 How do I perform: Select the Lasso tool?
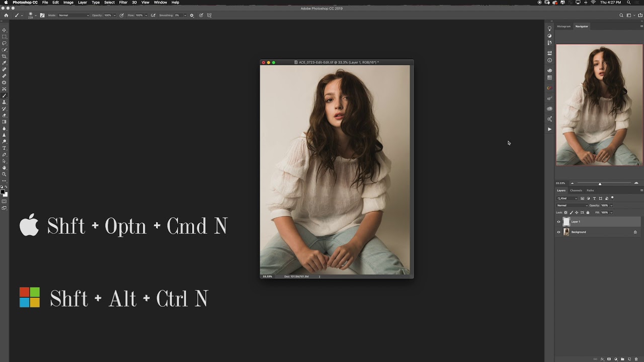point(5,43)
